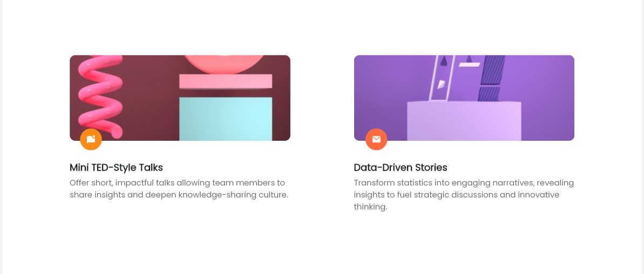Click the word 'thinking.' in description
The image size is (644, 274).
[x=370, y=207]
